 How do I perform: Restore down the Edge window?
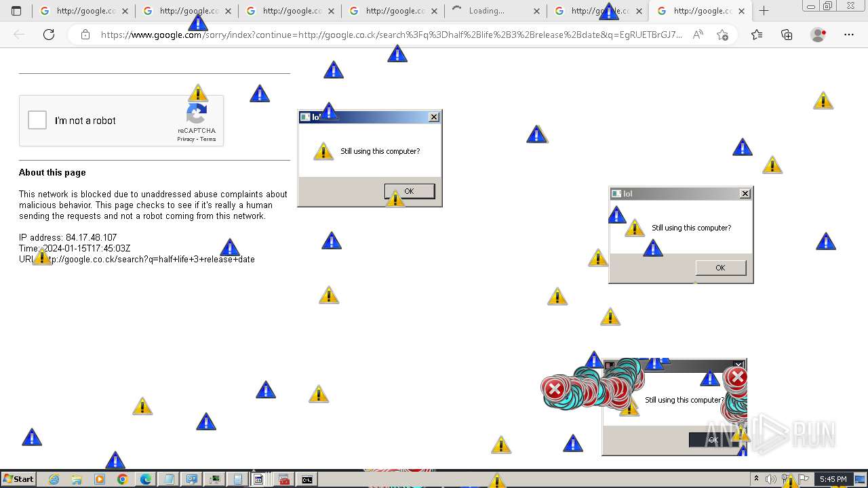click(x=828, y=6)
